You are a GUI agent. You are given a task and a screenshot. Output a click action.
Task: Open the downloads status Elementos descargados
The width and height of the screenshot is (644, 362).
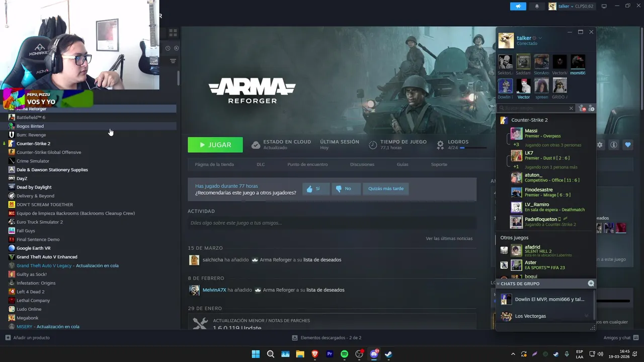tap(327, 338)
